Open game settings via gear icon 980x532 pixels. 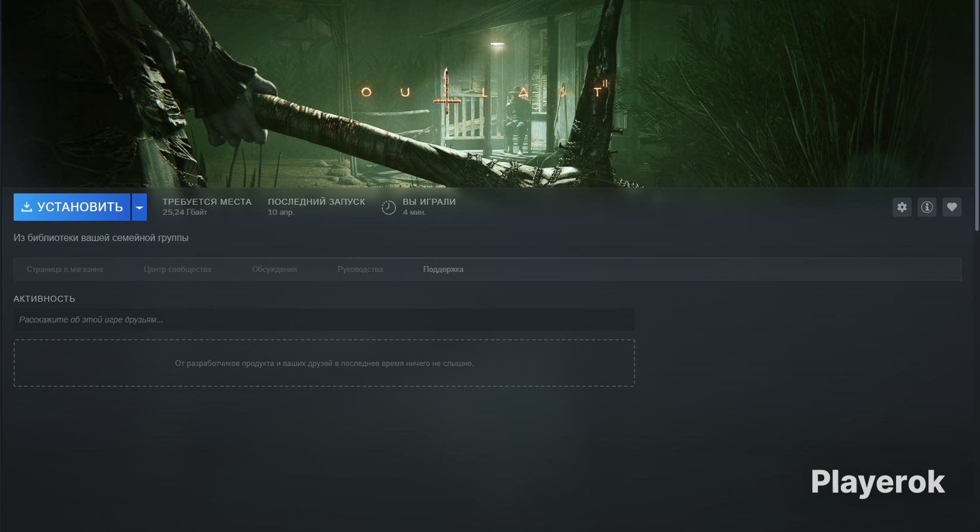[x=902, y=207]
